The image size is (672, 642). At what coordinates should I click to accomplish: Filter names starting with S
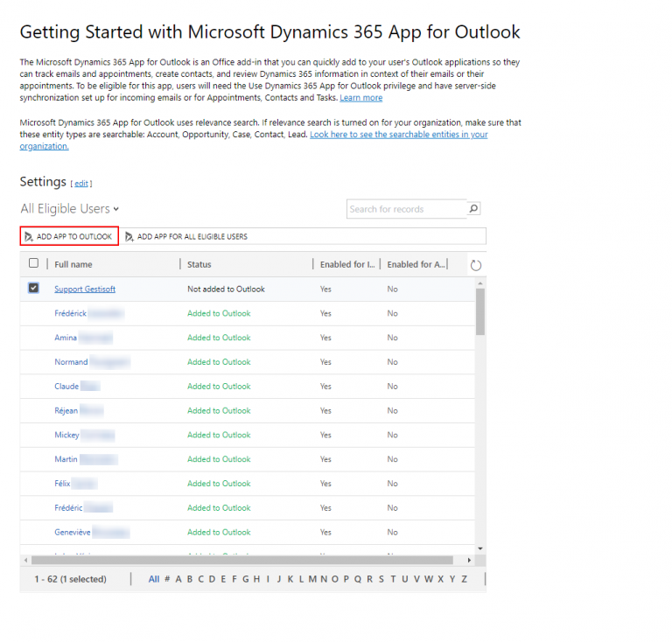[381, 579]
